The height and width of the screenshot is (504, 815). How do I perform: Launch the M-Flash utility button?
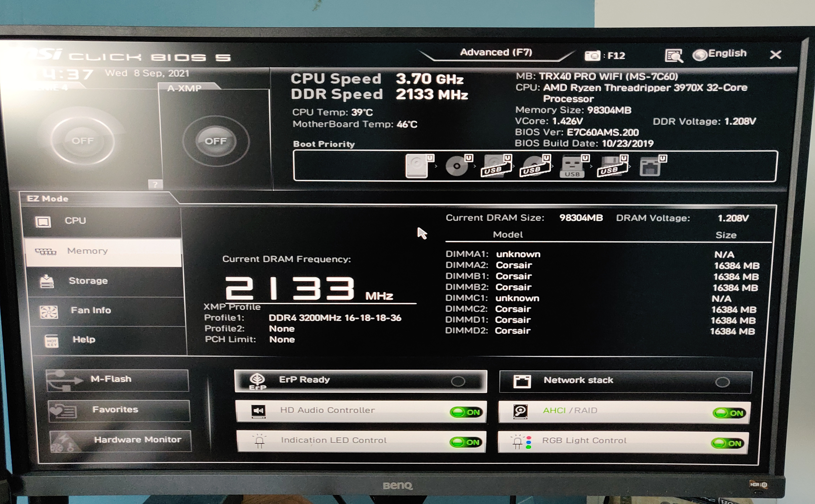click(x=117, y=380)
